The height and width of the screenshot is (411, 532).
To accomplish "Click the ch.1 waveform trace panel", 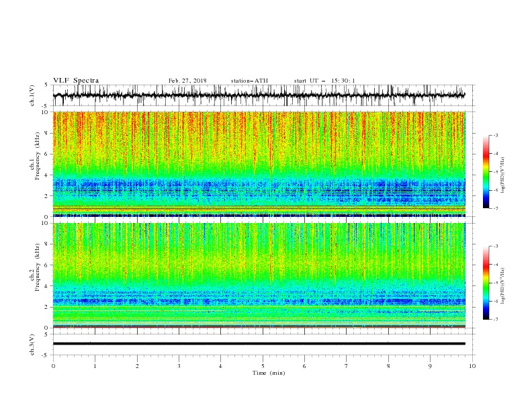I will [x=263, y=95].
